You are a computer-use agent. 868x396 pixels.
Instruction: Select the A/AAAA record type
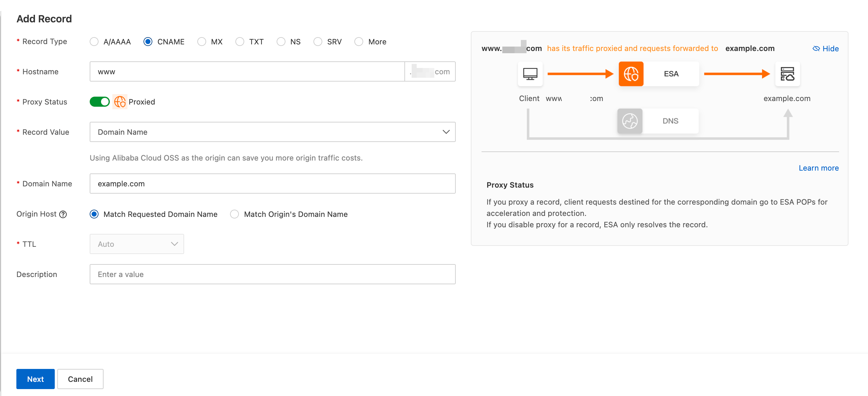[94, 42]
